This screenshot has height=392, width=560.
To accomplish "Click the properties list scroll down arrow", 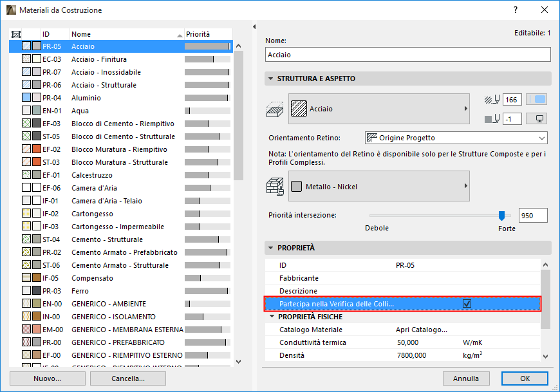I will pyautogui.click(x=545, y=356).
